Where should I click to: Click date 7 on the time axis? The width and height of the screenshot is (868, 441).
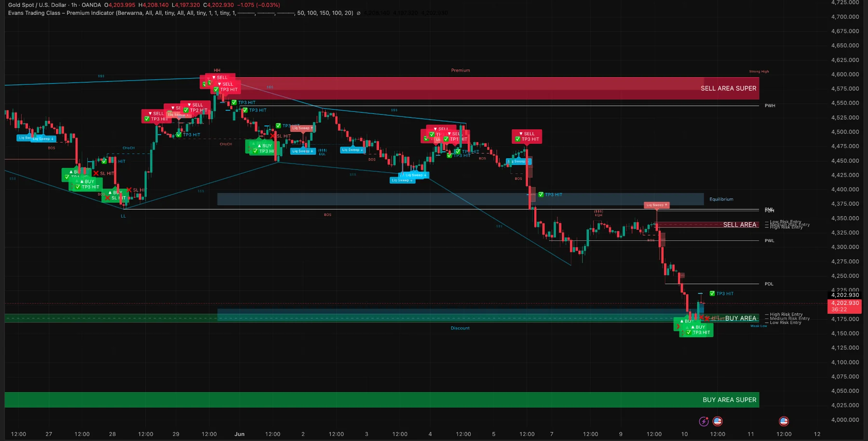552,434
